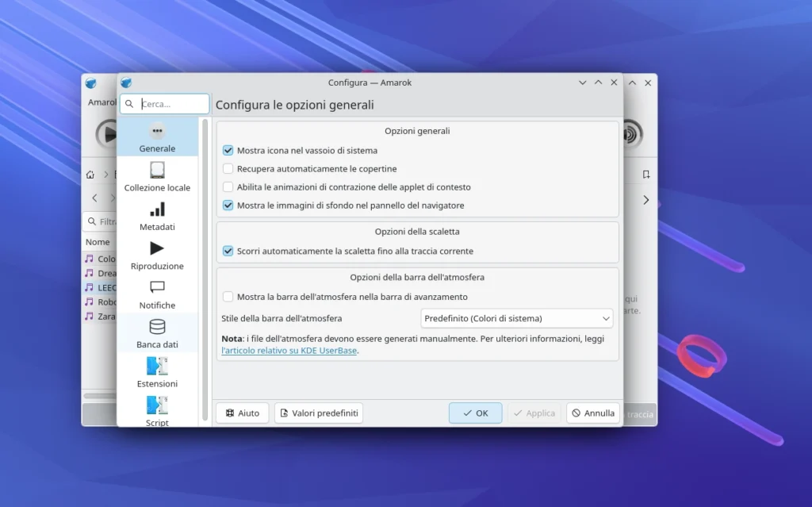Toggle Mostra la barra dell'atmosfera checkbox
Image resolution: width=812 pixels, height=507 pixels.
tap(228, 297)
